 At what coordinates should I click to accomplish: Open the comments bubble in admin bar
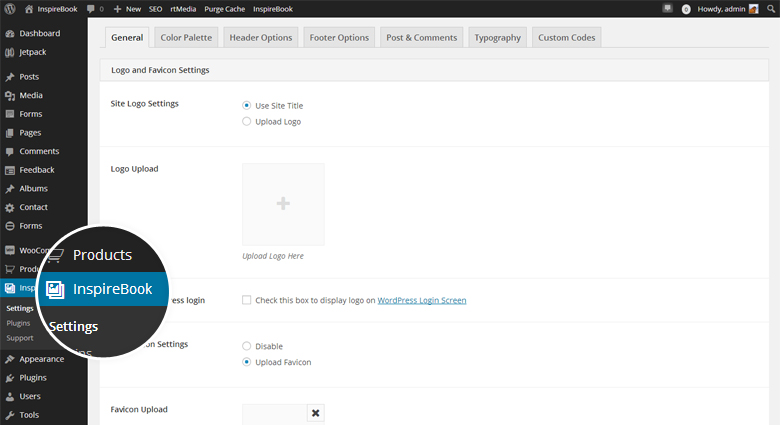click(x=91, y=9)
